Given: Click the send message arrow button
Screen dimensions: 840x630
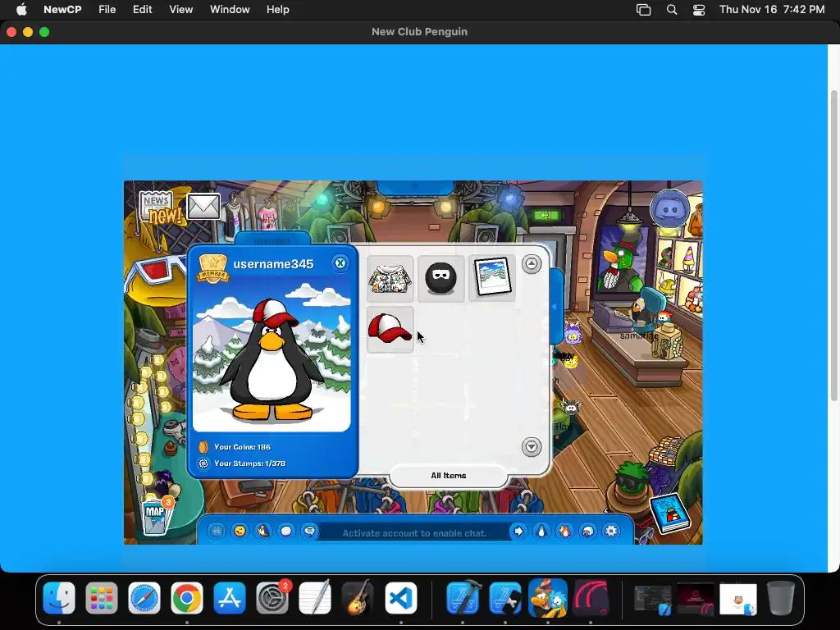Looking at the screenshot, I should coord(518,531).
